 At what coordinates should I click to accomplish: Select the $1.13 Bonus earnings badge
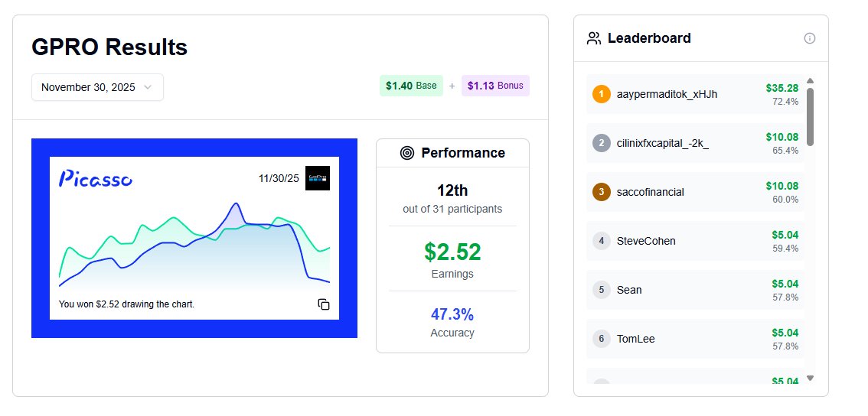pos(495,86)
